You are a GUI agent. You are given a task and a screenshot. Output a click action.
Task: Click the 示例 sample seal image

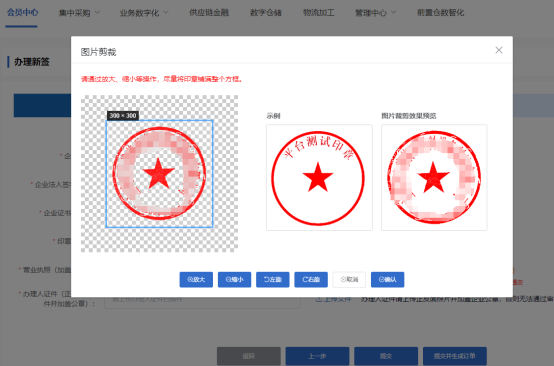pos(319,177)
